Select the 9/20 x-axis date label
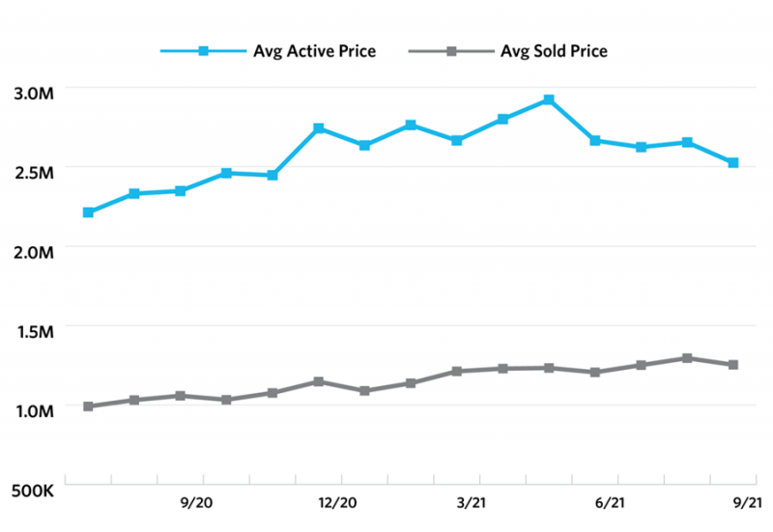The width and height of the screenshot is (773, 532). pyautogui.click(x=199, y=503)
